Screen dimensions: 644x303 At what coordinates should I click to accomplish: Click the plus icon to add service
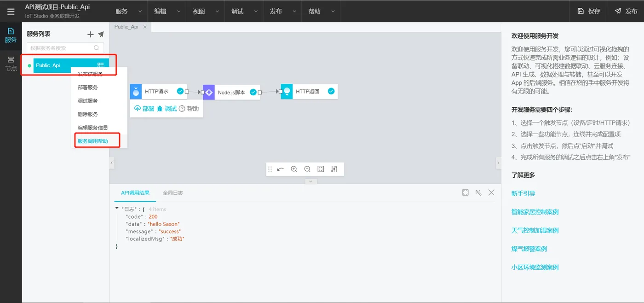click(91, 34)
